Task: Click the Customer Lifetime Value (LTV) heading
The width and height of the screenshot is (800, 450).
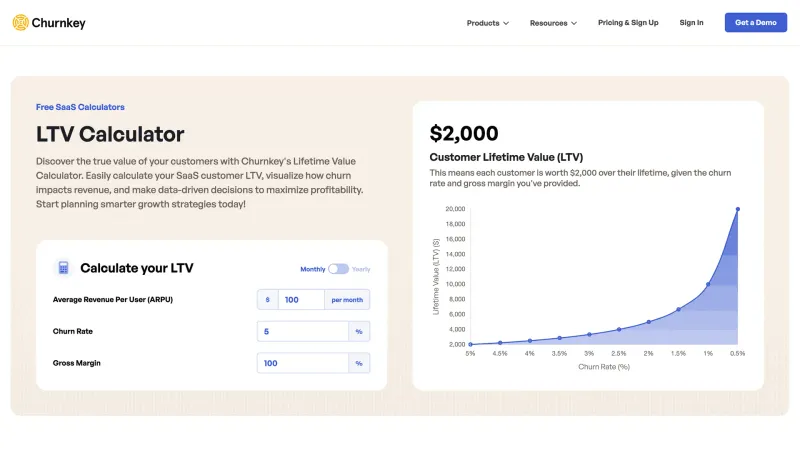Action: (x=506, y=157)
